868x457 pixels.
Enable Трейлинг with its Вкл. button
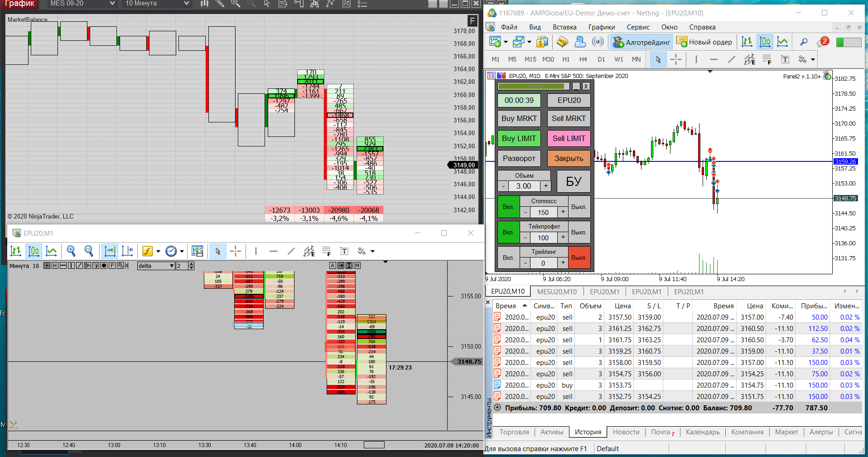(508, 258)
